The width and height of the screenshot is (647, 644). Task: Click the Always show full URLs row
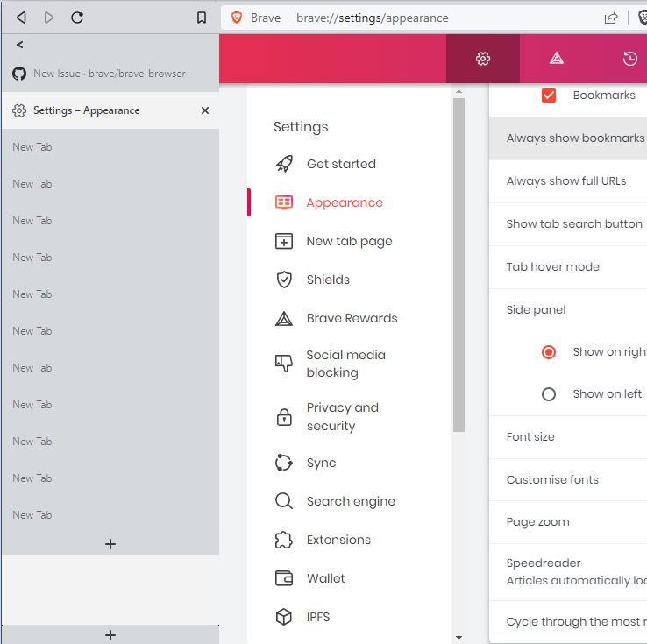pos(568,181)
